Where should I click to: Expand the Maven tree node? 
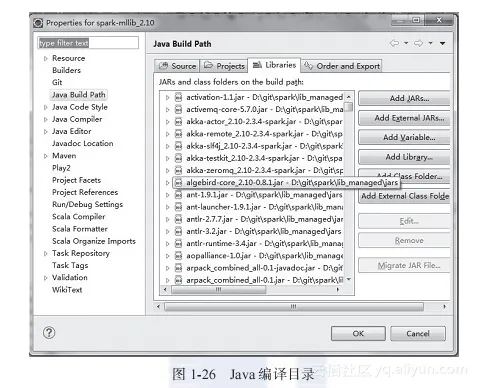pos(46,156)
